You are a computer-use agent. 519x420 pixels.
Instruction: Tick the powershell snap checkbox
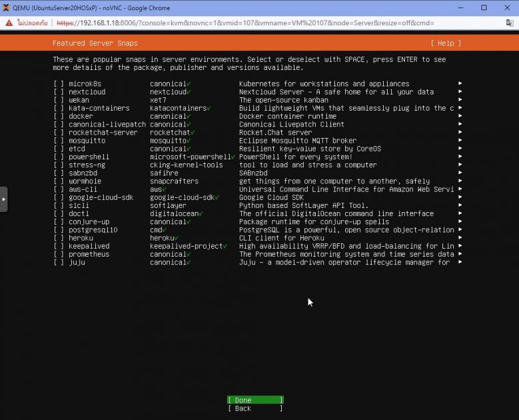coord(59,157)
